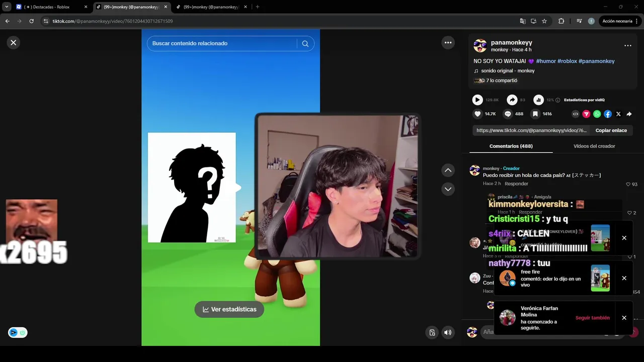Install app icon in address bar
Image resolution: width=644 pixels, height=362 pixels.
[533, 21]
